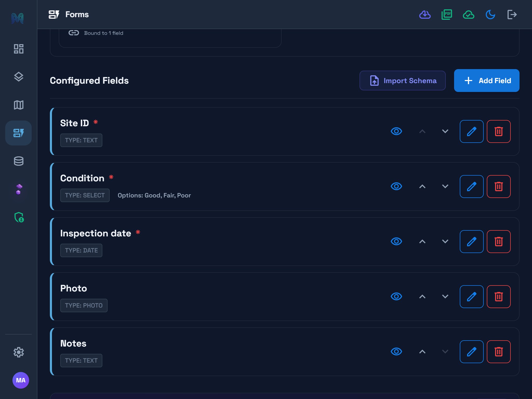532x399 pixels.
Task: Select the Forms icon in sidebar
Action: [x=18, y=133]
